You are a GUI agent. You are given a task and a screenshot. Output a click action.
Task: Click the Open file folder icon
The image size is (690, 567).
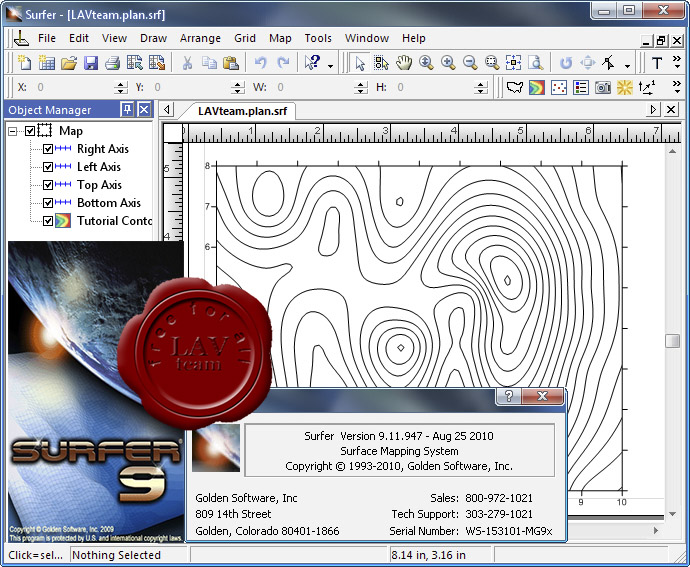69,63
